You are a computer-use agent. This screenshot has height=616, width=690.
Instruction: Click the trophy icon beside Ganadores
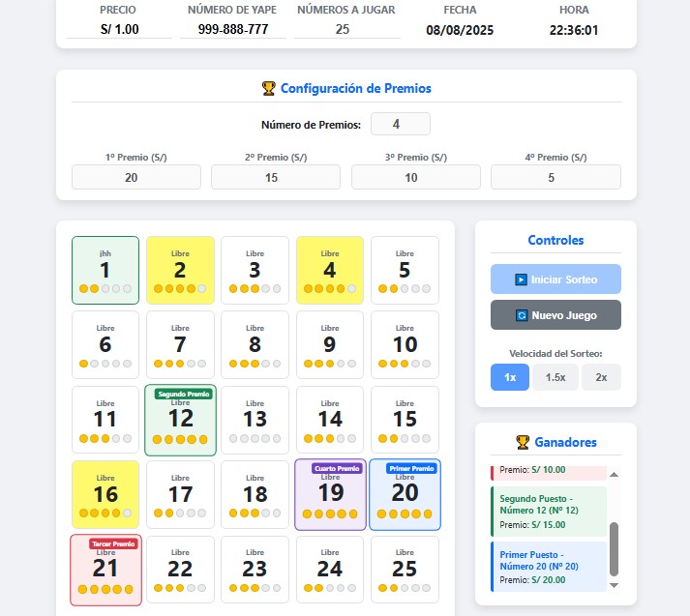(x=524, y=443)
